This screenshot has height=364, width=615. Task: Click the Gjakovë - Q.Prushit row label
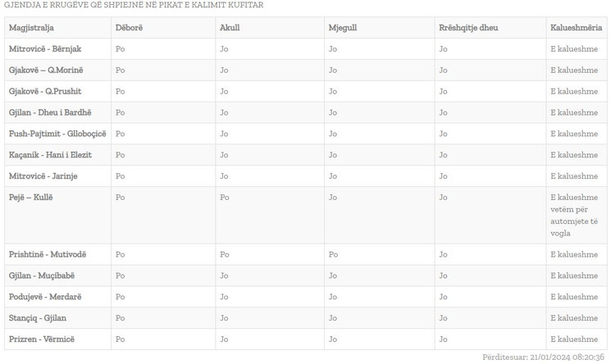45,91
